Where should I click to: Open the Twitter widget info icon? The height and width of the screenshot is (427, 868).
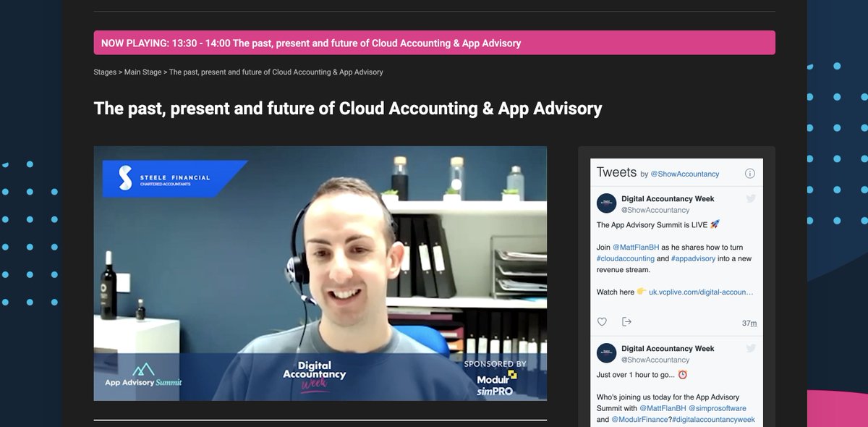point(749,174)
